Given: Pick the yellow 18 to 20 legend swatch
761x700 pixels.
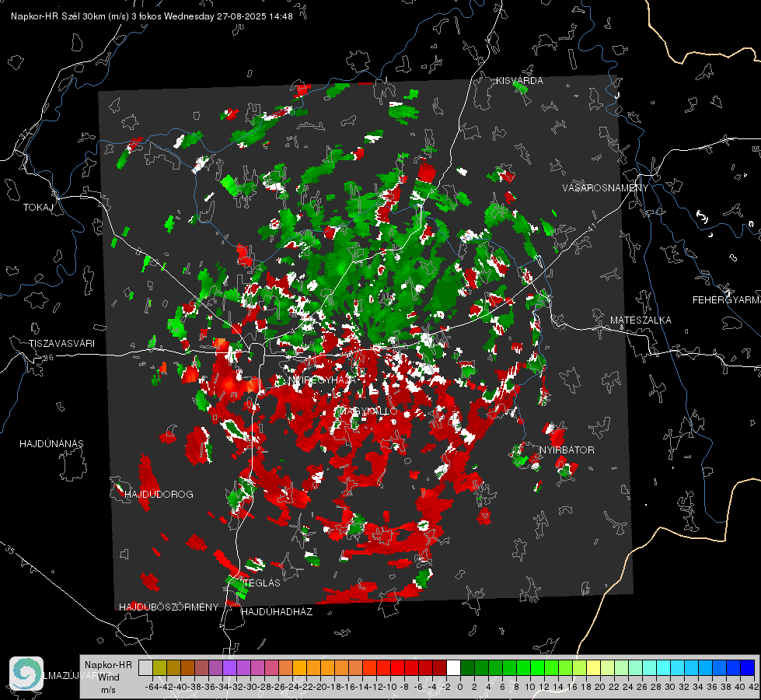Looking at the screenshot, I should pos(594,668).
